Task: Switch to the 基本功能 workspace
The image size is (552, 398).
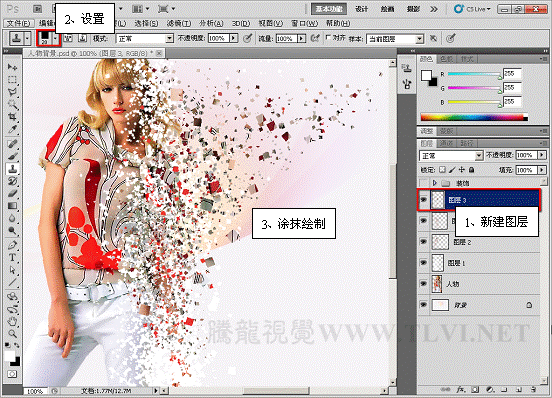Action: point(329,9)
